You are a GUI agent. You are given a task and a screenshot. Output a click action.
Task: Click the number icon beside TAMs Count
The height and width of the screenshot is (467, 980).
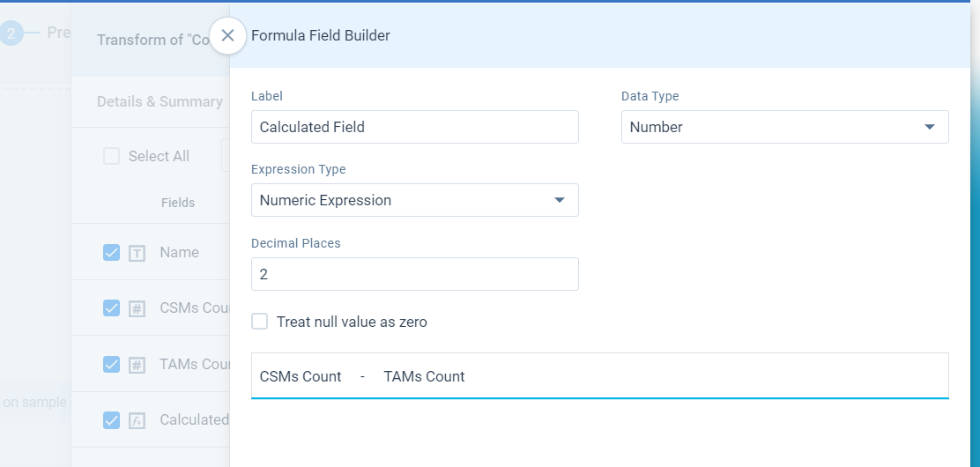pos(137,365)
